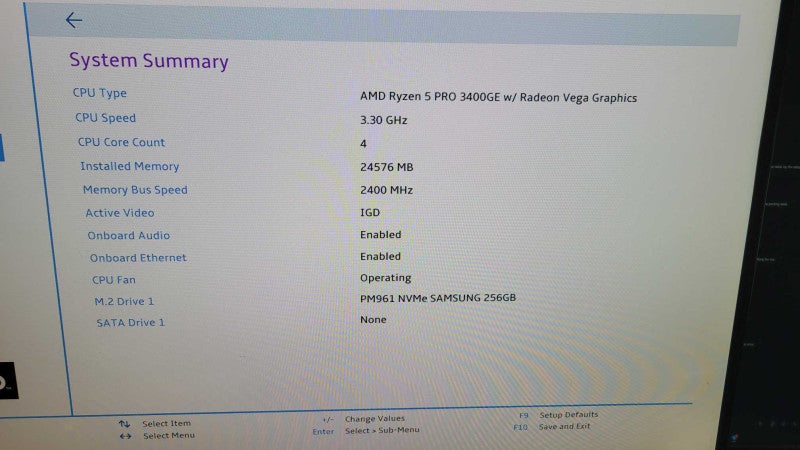Click the F10 Save and Exit hint
The height and width of the screenshot is (450, 800).
tap(552, 427)
